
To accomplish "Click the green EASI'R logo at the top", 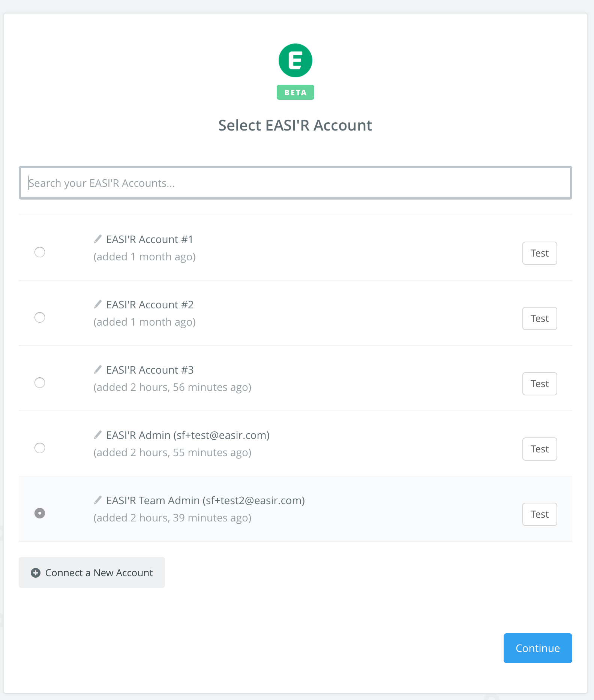I will [295, 60].
